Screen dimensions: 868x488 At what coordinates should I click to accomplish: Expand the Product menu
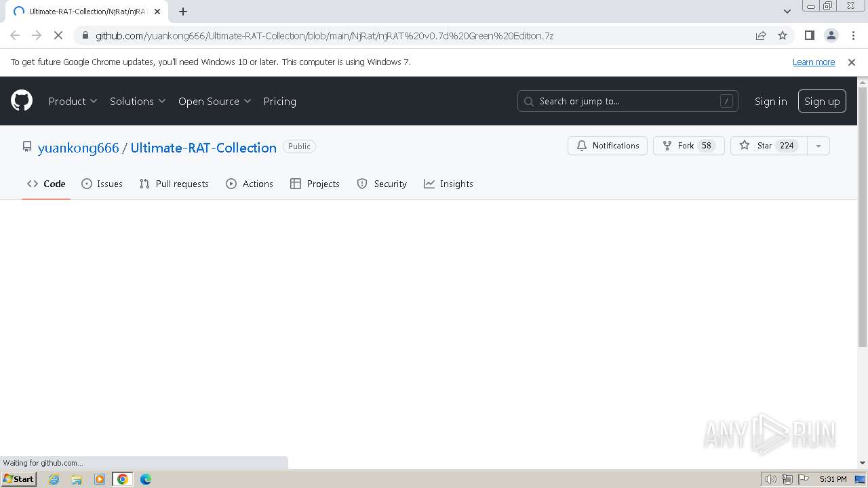[x=73, y=101]
